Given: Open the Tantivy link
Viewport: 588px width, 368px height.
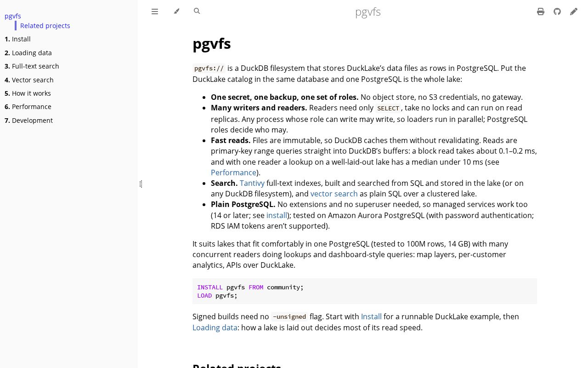Looking at the screenshot, I should [x=252, y=183].
